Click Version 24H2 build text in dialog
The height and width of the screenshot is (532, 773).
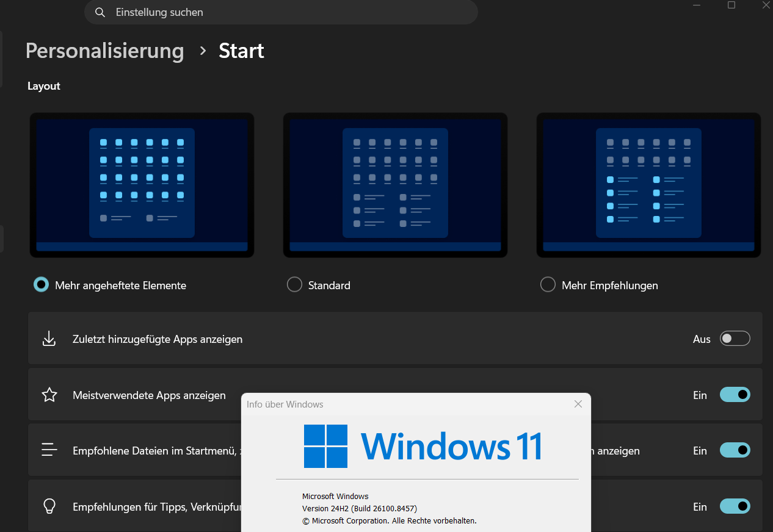[360, 508]
